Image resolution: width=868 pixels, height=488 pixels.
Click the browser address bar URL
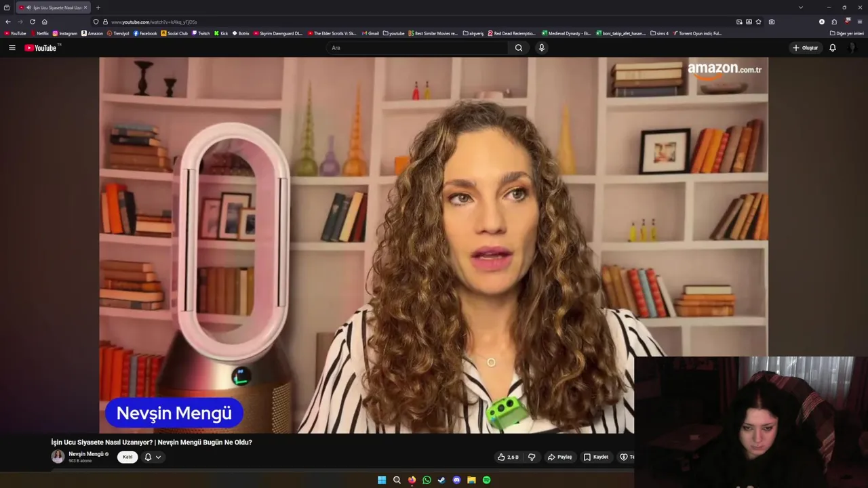coord(154,22)
